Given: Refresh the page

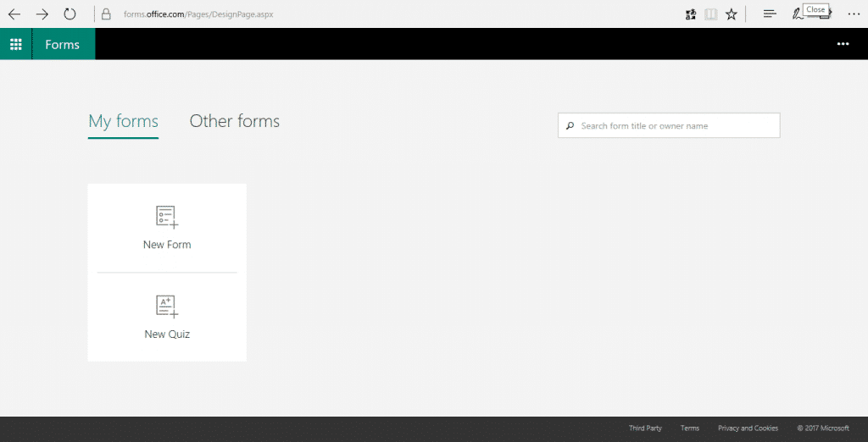Looking at the screenshot, I should tap(70, 14).
